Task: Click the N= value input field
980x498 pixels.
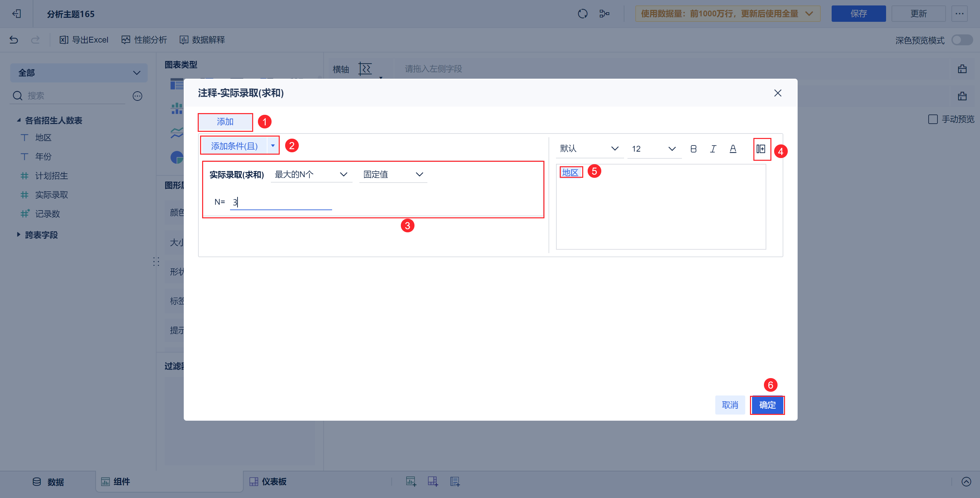Action: tap(281, 202)
